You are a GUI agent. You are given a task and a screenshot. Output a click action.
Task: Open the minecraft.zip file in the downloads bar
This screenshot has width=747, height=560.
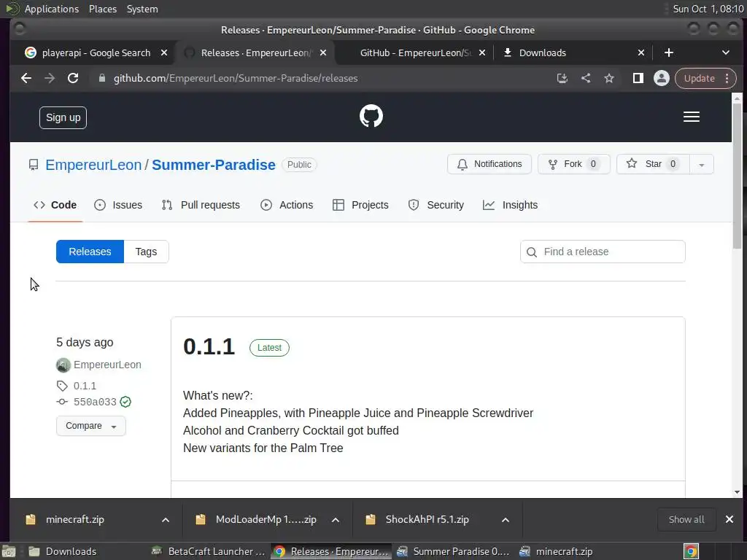coord(75,519)
